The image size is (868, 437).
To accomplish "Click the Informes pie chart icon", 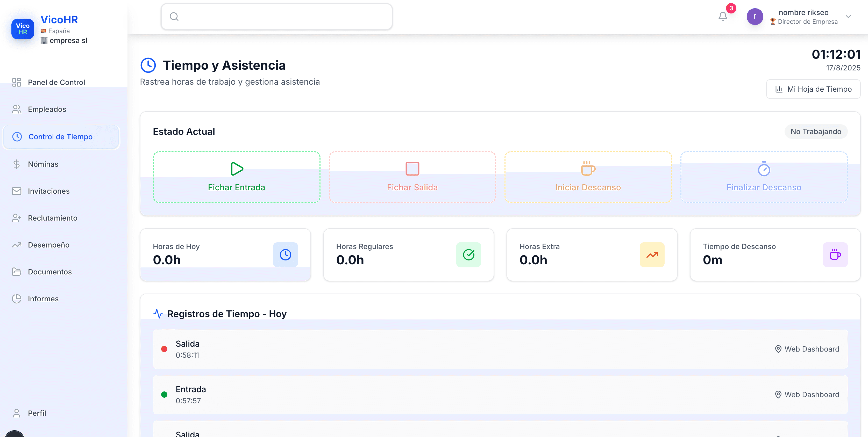I will click(17, 299).
